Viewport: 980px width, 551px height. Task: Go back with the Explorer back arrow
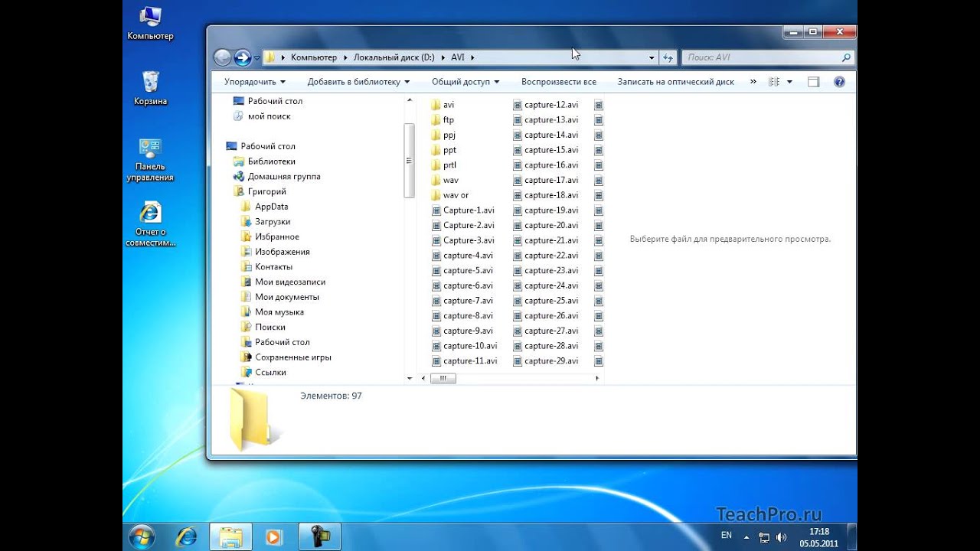tap(222, 57)
